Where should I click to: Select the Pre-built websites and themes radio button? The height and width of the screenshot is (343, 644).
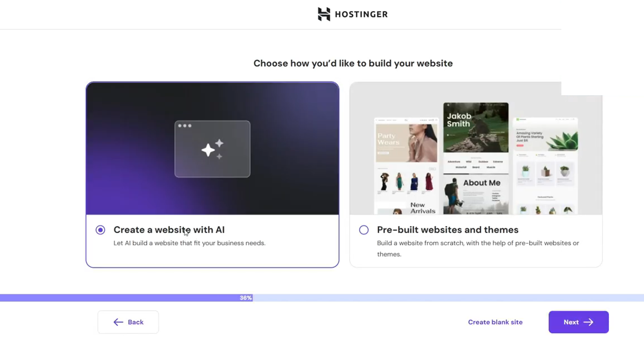pyautogui.click(x=364, y=230)
